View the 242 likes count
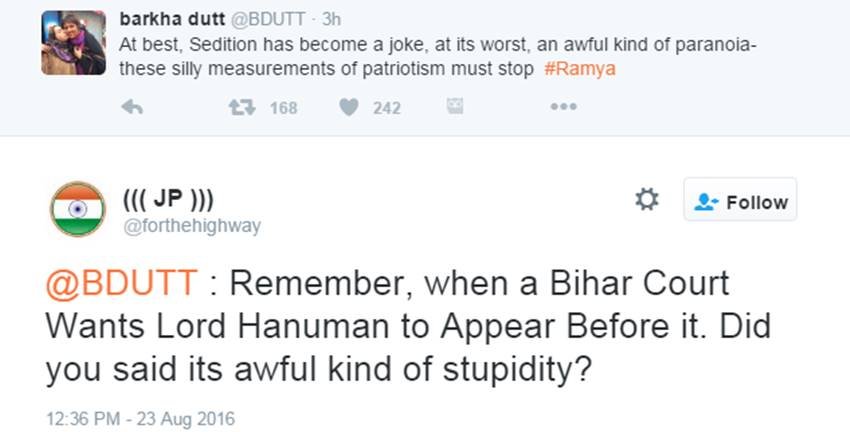This screenshot has height=432, width=850. tap(387, 107)
